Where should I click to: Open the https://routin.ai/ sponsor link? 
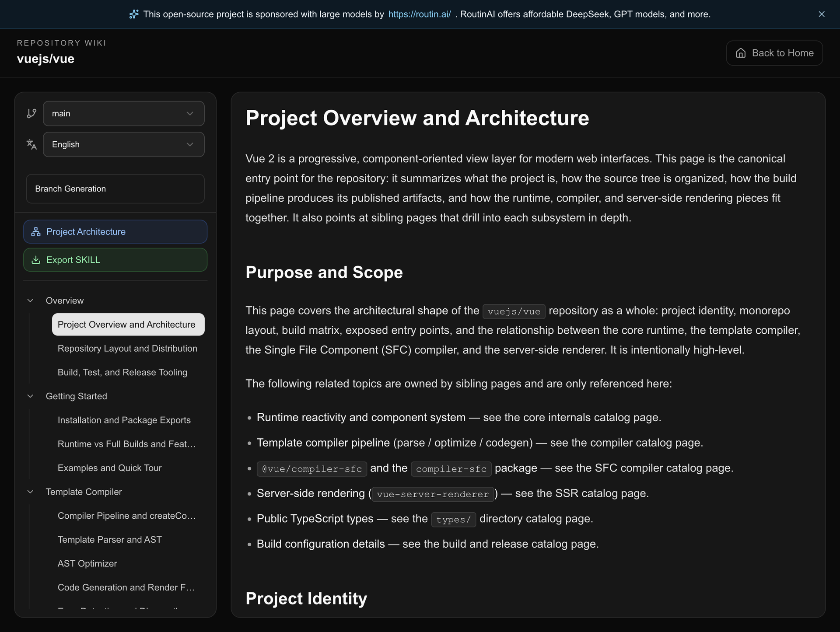tap(419, 14)
